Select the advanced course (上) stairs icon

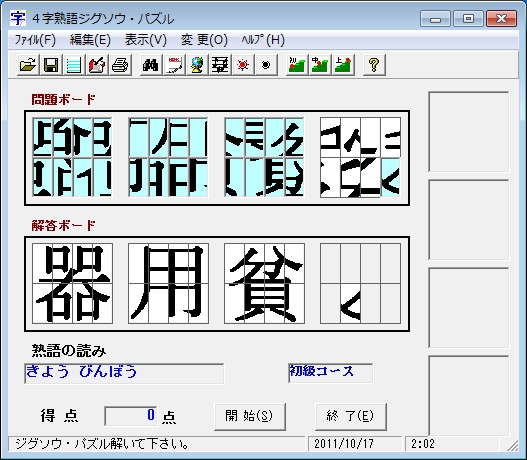343,65
